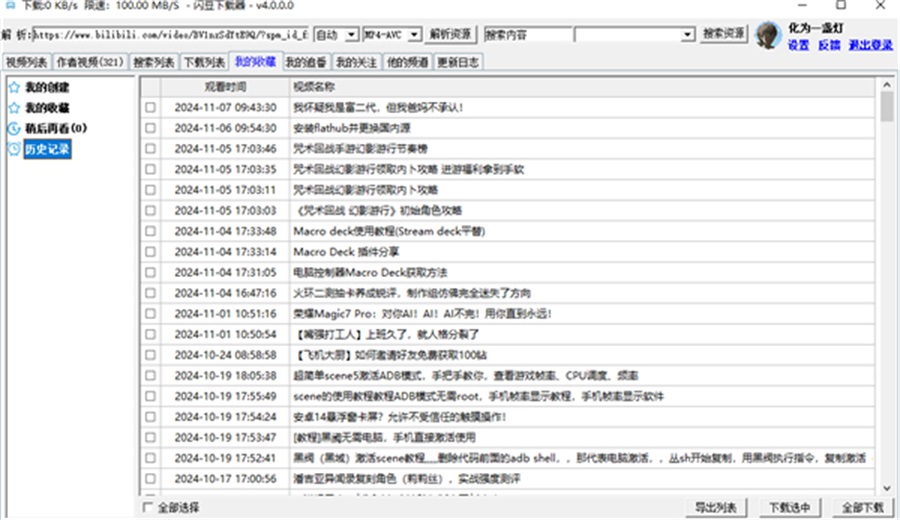This screenshot has height=520, width=900.
Task: Tick checkbox for 2024-11-05 17:03:46 row
Action: 150,149
